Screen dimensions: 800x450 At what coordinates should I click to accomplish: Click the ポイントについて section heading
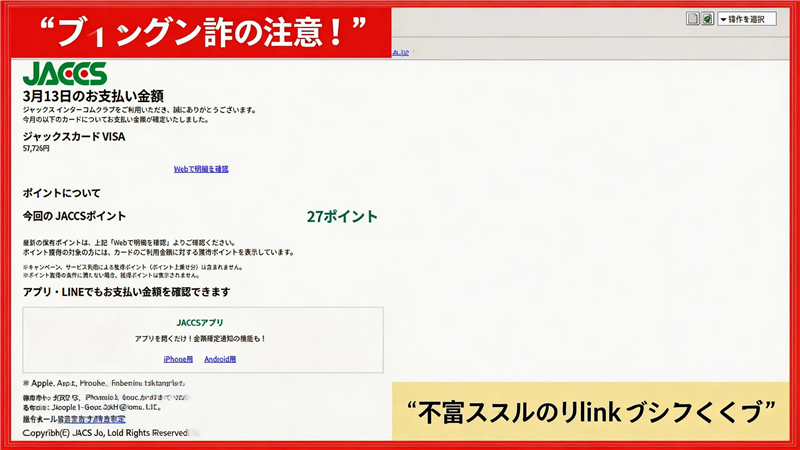61,192
